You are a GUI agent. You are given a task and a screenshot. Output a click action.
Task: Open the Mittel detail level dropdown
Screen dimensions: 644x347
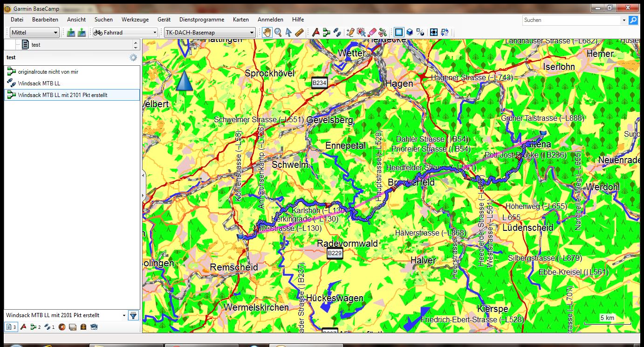(35, 32)
